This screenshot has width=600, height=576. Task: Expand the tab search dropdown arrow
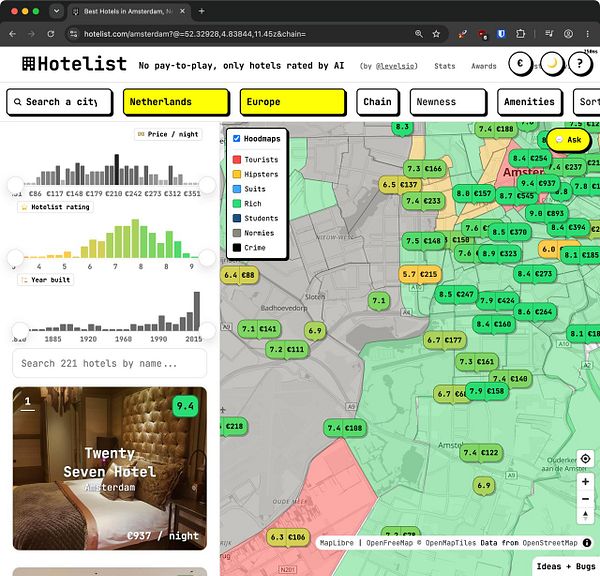(x=56, y=11)
